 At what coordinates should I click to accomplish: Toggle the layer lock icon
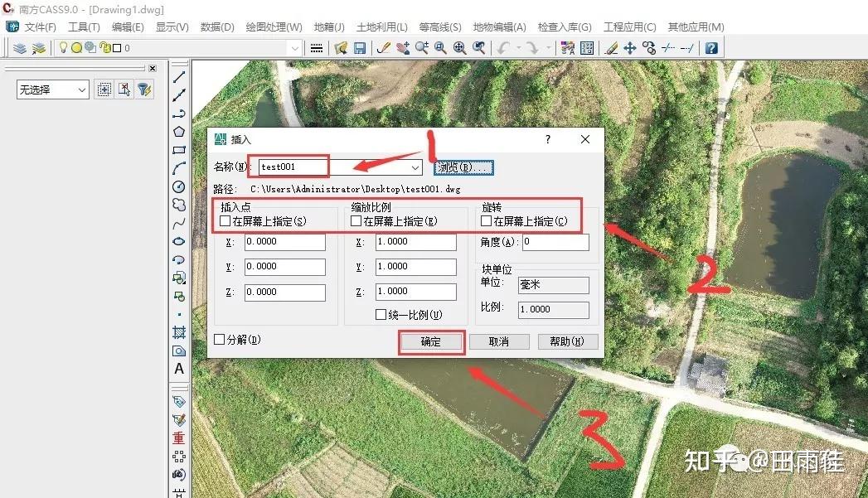click(105, 48)
